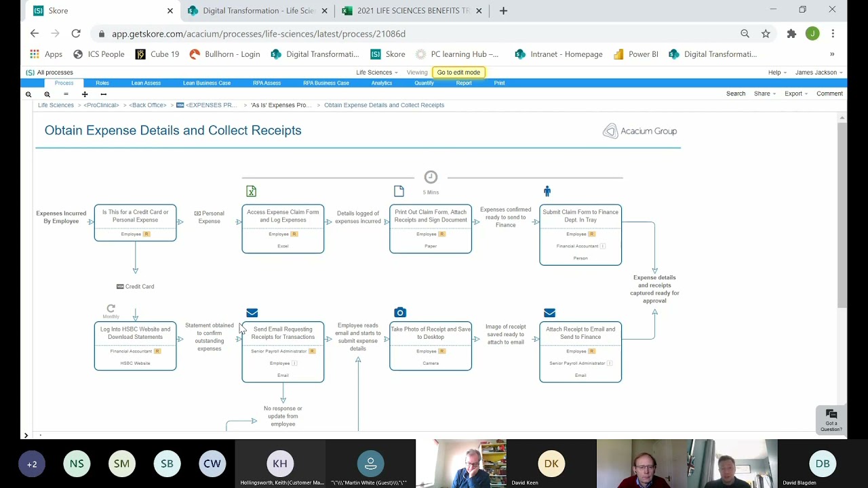Bookmark this page with the star icon

pyautogui.click(x=766, y=33)
